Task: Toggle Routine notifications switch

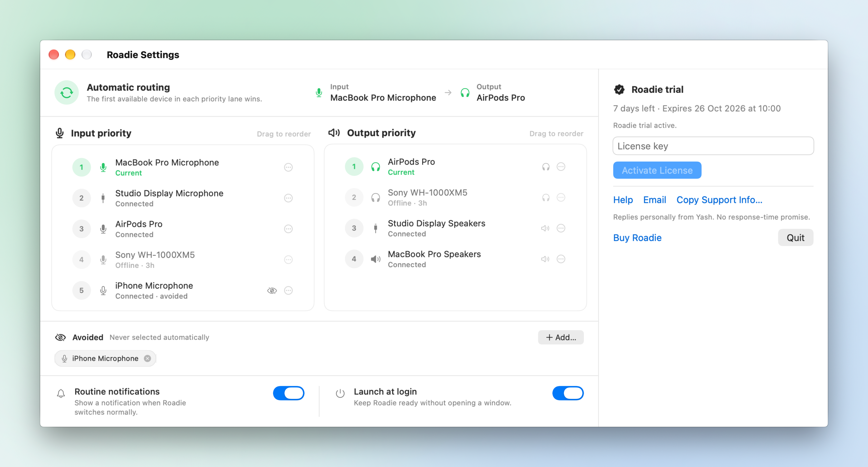Action: tap(288, 393)
